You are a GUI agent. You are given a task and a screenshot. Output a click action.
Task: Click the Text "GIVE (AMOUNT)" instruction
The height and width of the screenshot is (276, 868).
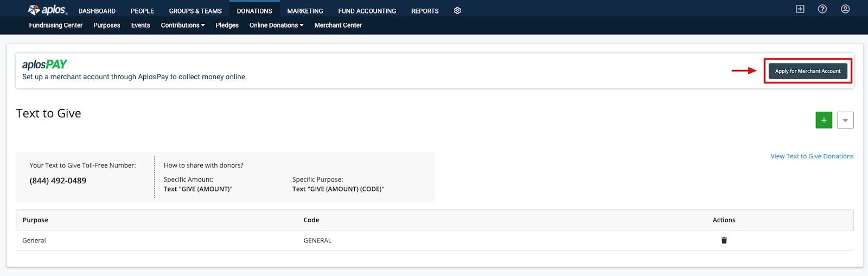point(198,189)
